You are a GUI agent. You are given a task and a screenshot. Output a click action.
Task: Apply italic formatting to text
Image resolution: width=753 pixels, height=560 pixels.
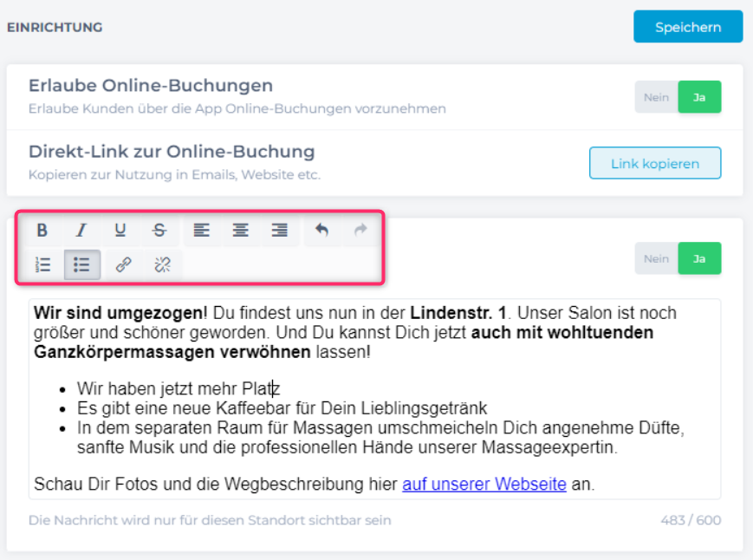(81, 230)
